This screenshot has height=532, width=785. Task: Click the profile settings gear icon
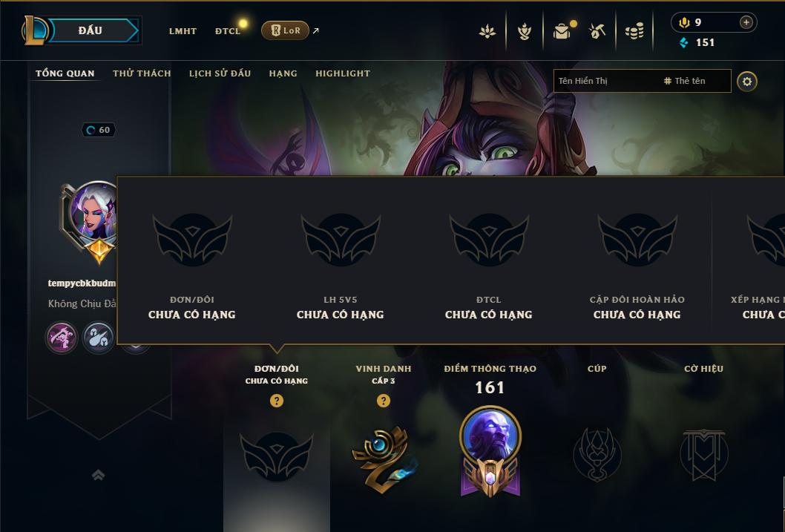point(747,82)
